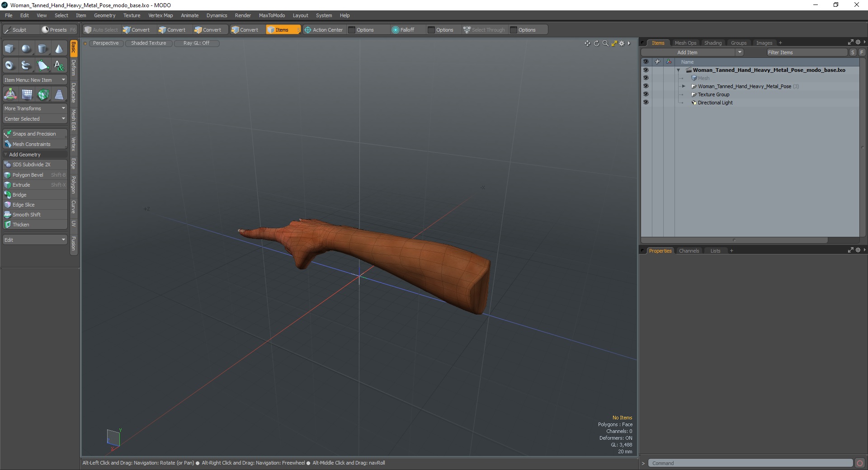This screenshot has width=868, height=470.
Task: Click the Shaded Texture viewport button
Action: tap(149, 43)
